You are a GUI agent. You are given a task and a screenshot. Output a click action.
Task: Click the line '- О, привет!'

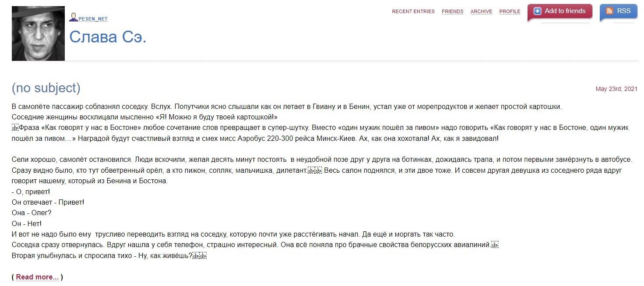(31, 192)
